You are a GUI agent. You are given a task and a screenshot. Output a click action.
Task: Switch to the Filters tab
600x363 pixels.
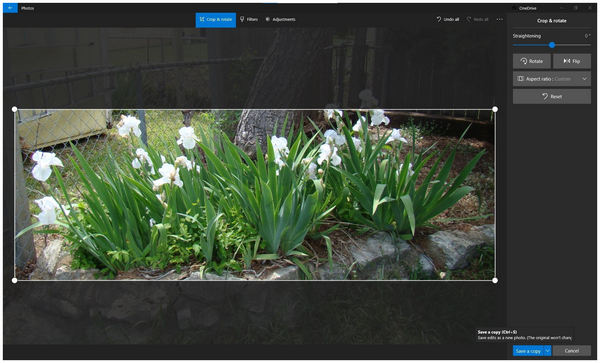[249, 20]
